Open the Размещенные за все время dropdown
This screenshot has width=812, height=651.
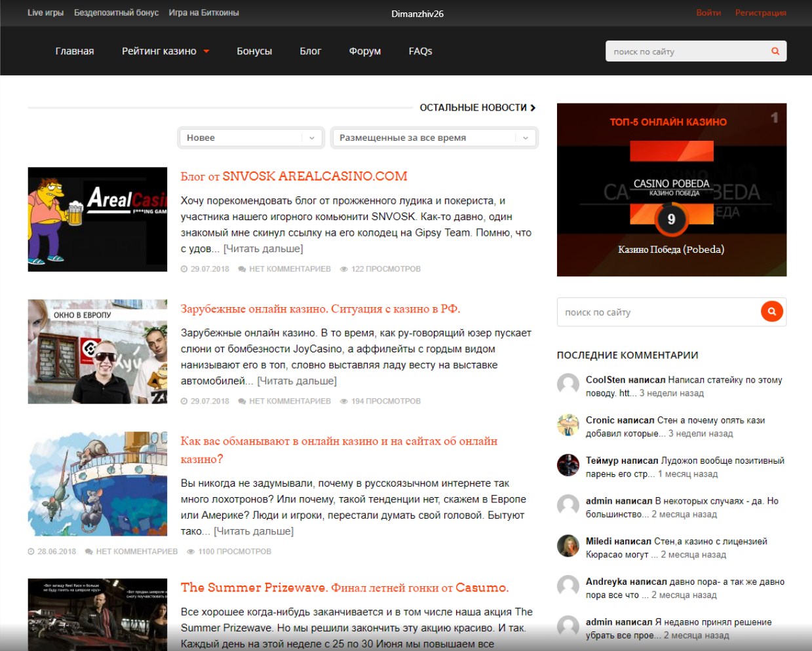point(433,138)
